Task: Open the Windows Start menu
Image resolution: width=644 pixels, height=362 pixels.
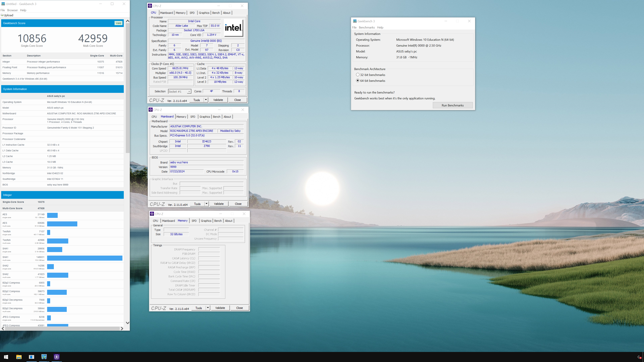Action: click(6, 357)
